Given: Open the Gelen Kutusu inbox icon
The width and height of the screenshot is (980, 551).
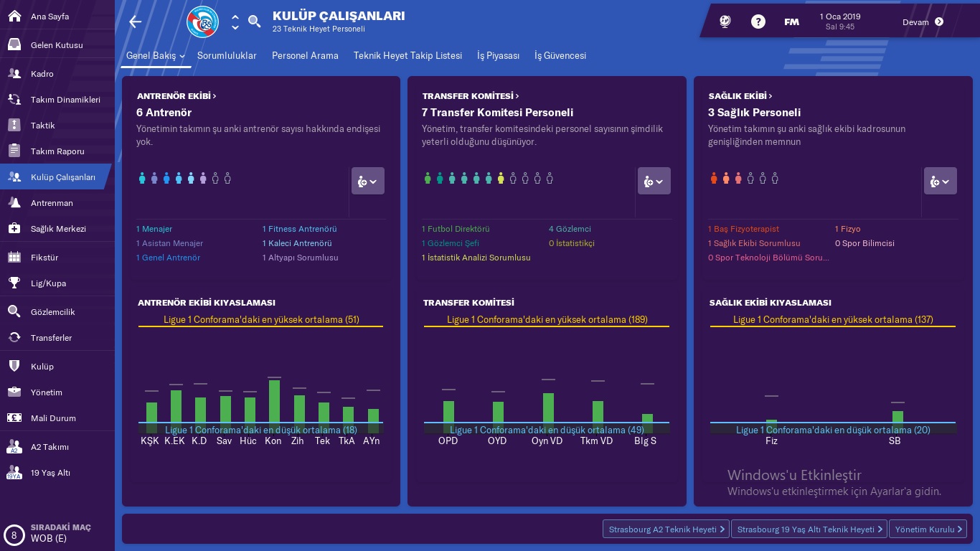Looking at the screenshot, I should click(14, 44).
